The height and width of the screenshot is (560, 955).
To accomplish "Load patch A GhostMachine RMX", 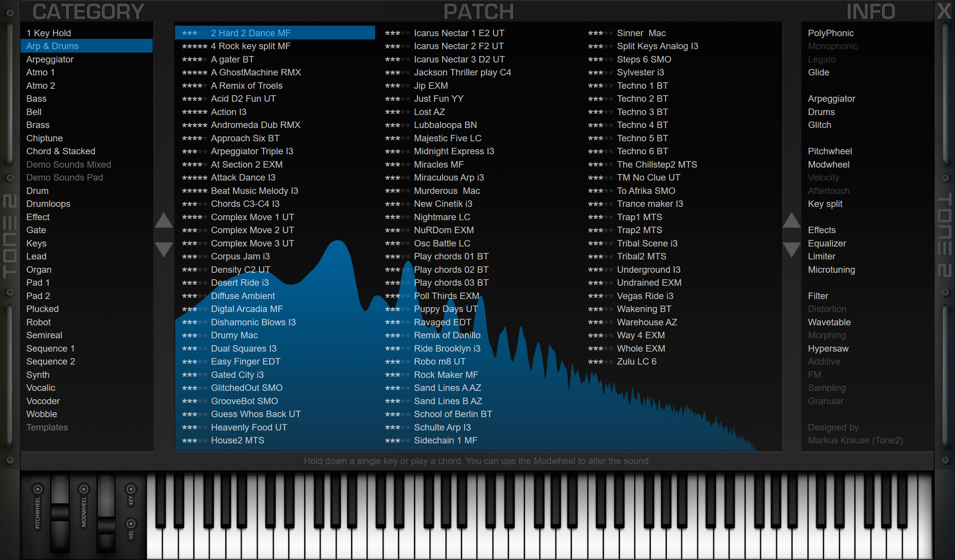I will pos(256,72).
